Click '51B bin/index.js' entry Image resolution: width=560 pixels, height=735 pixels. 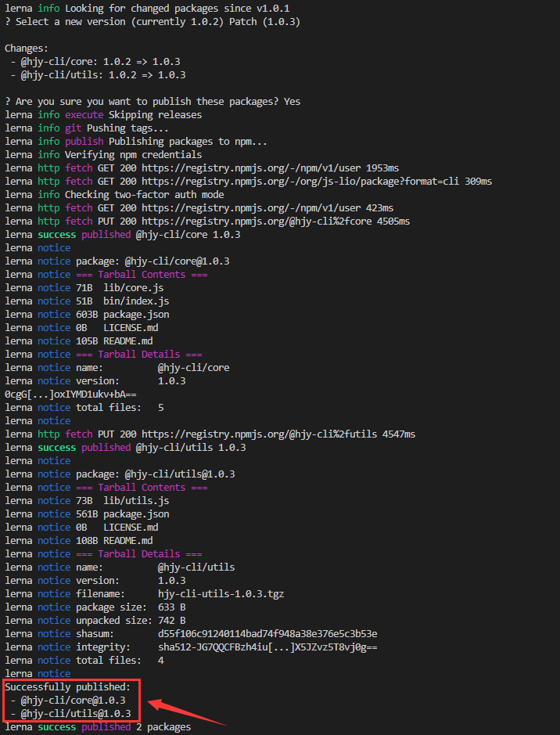[x=123, y=301]
